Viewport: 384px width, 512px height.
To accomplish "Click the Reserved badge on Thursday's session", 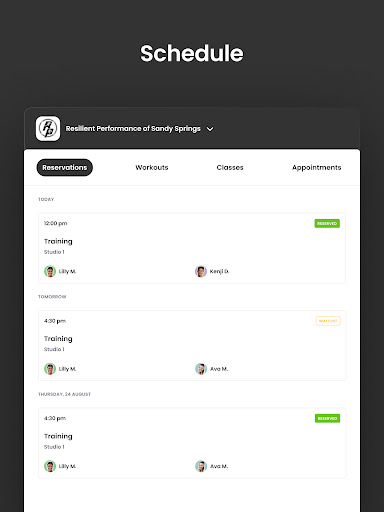I will 327,418.
